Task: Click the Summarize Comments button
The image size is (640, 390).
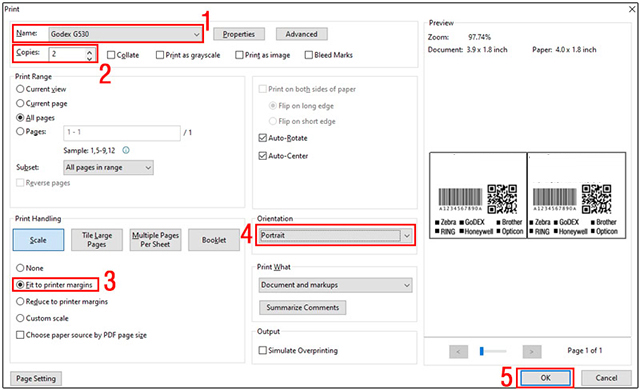Action: point(303,308)
